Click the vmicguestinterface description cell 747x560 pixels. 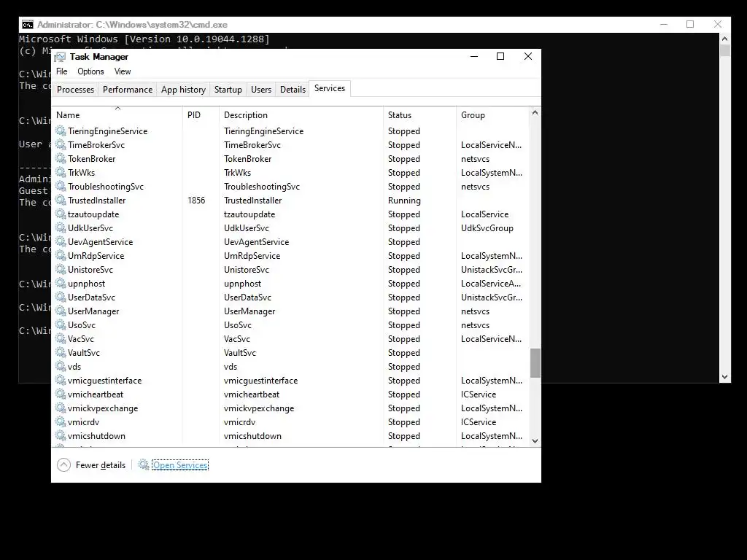point(260,381)
